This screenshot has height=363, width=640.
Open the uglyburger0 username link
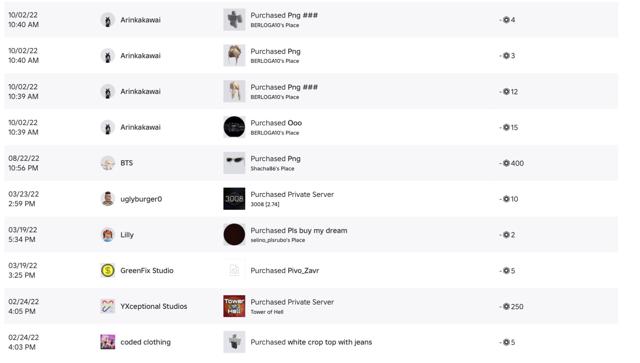tap(141, 199)
